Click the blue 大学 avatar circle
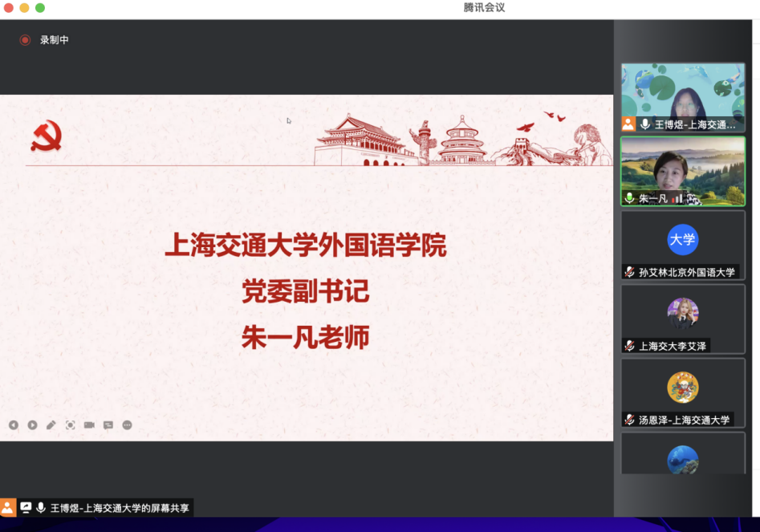760x532 pixels. click(x=682, y=239)
